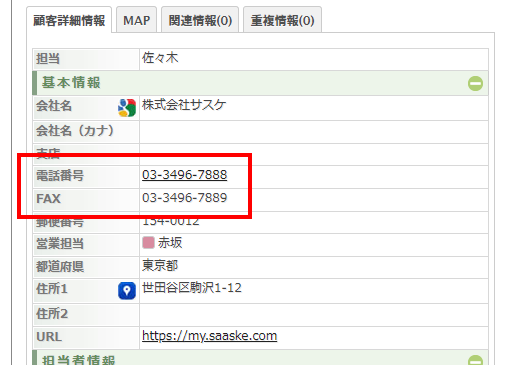Click the Google search icon beside 会社名
This screenshot has height=365, width=512.
pyautogui.click(x=127, y=108)
